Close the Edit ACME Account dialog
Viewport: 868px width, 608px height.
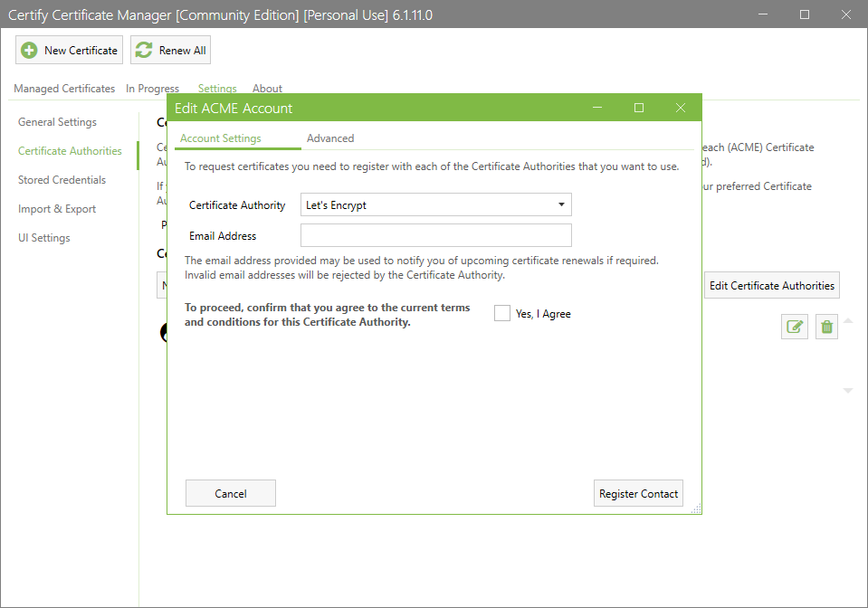681,108
